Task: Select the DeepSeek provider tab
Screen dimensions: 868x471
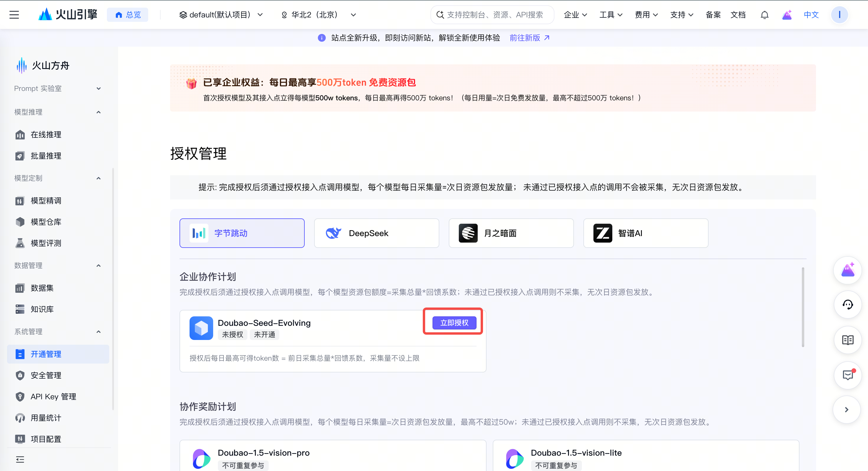Action: [377, 233]
